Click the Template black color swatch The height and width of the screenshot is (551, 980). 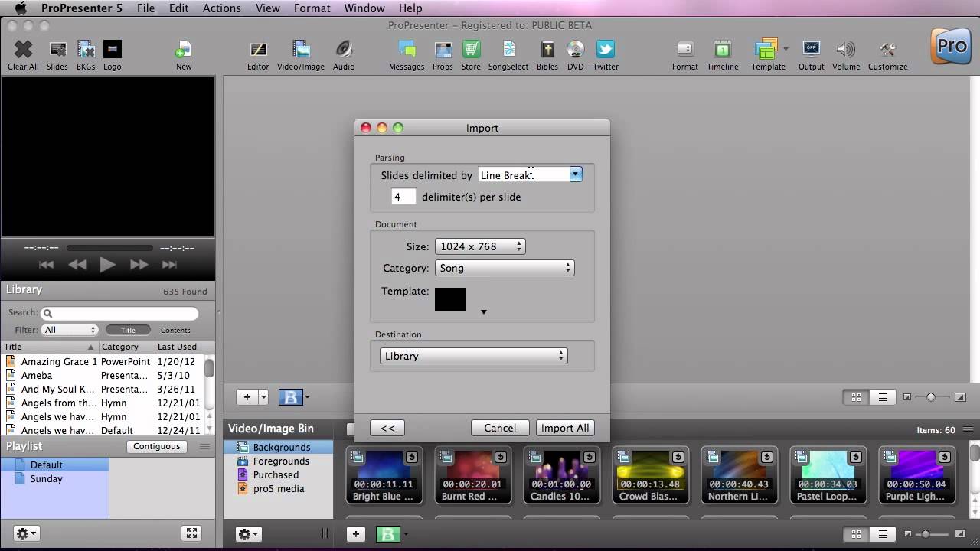tap(450, 298)
